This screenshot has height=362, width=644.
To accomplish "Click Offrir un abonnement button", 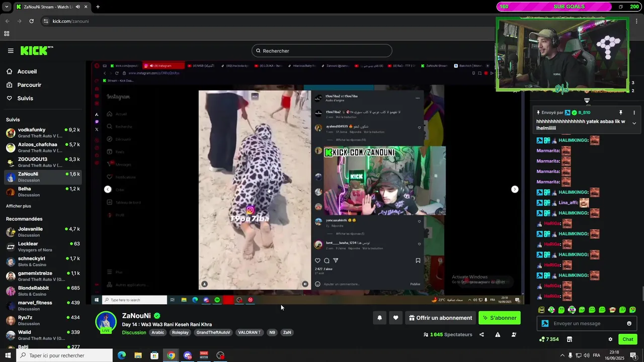I will tap(440, 318).
